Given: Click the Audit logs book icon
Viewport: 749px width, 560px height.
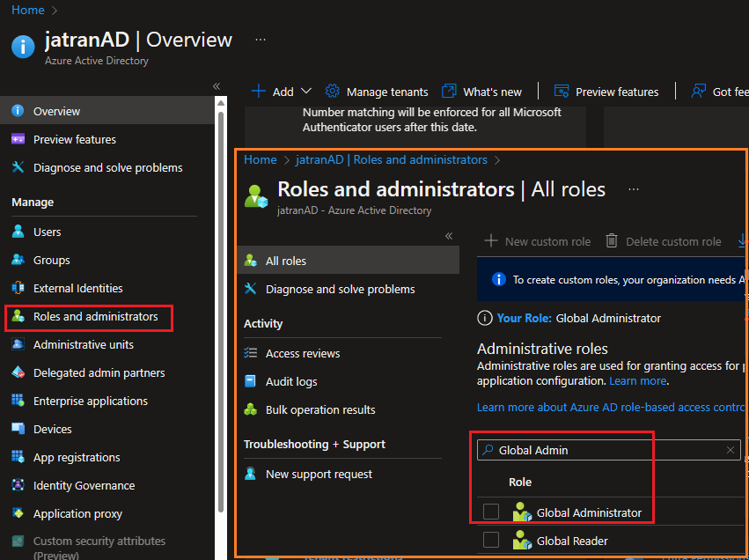Looking at the screenshot, I should pyautogui.click(x=250, y=381).
